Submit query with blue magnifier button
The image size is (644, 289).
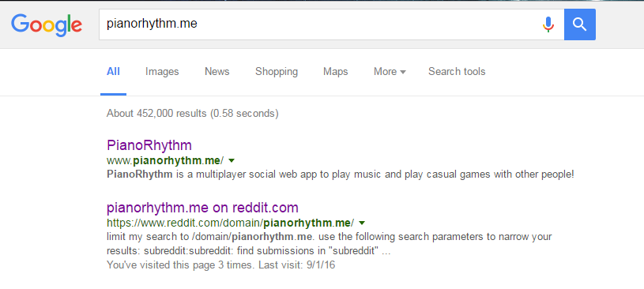579,24
